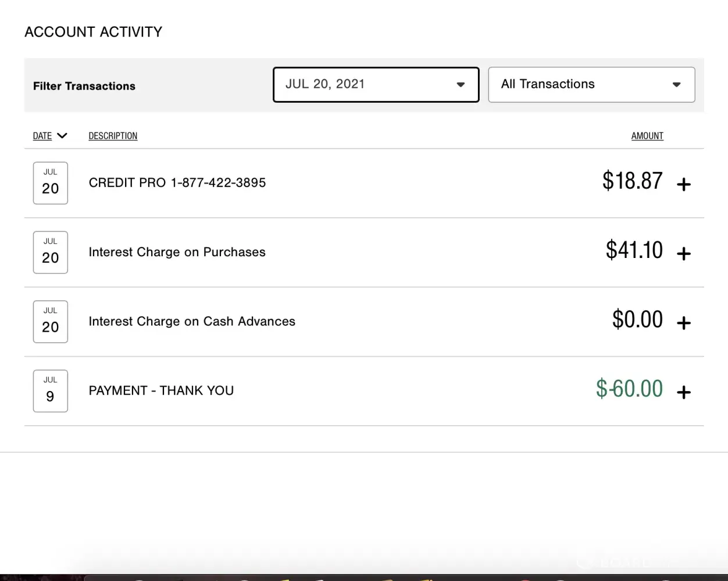Sort by the DESCRIPTION column header
The image size is (728, 581).
click(x=113, y=136)
